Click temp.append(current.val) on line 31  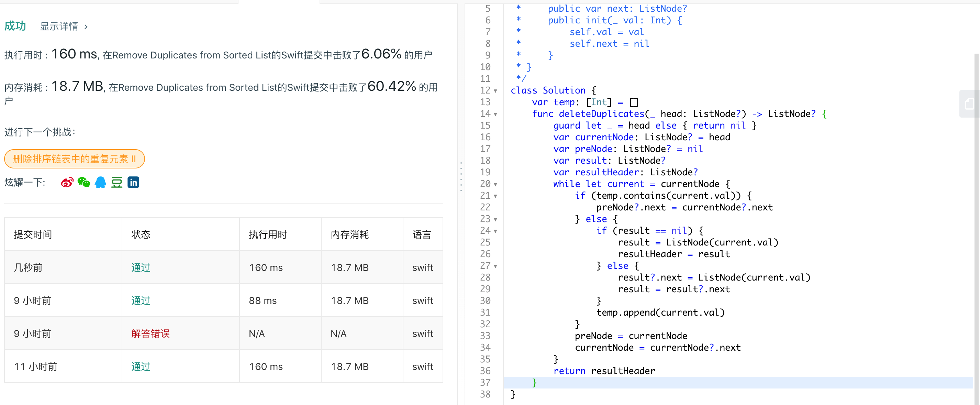coord(660,313)
